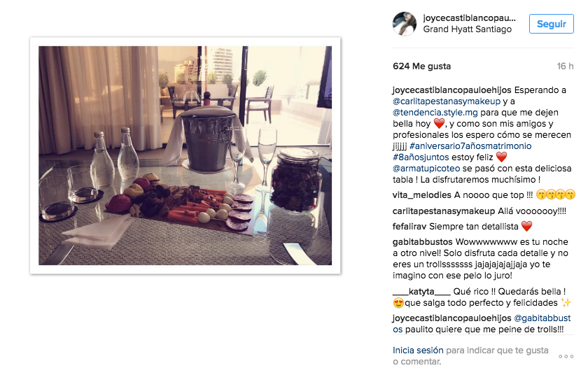Screen dimensions: 588x375
Task: Click the 16 h timestamp
Action: [x=565, y=66]
